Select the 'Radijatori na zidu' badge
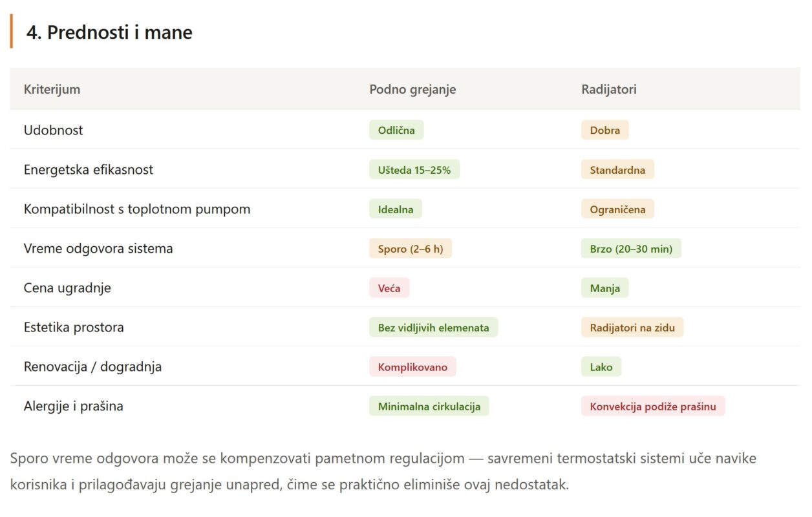The height and width of the screenshot is (517, 812). (632, 328)
